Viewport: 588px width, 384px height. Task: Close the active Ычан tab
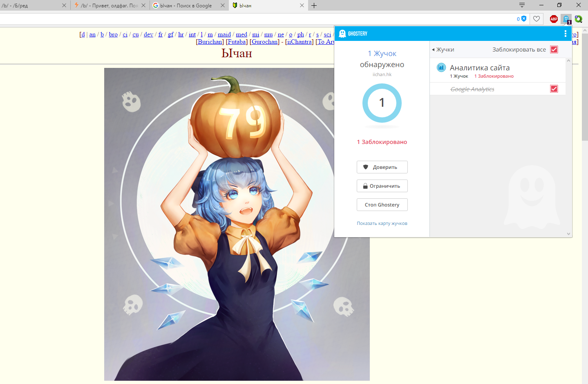coord(302,5)
